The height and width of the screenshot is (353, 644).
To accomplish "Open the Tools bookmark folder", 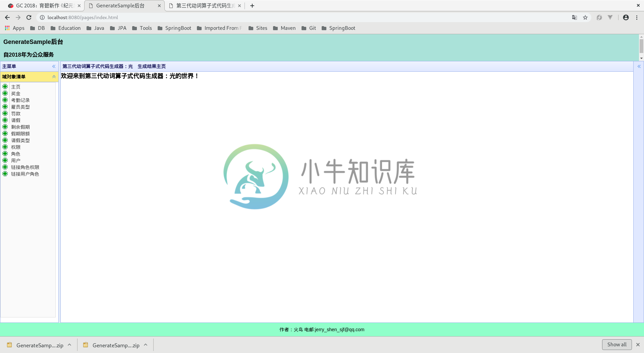I will pyautogui.click(x=142, y=28).
